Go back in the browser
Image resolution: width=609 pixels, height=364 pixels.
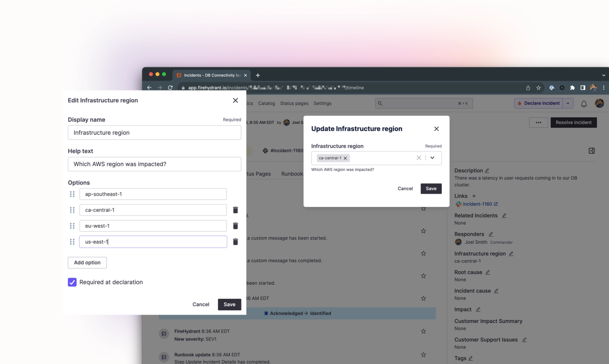(x=149, y=88)
